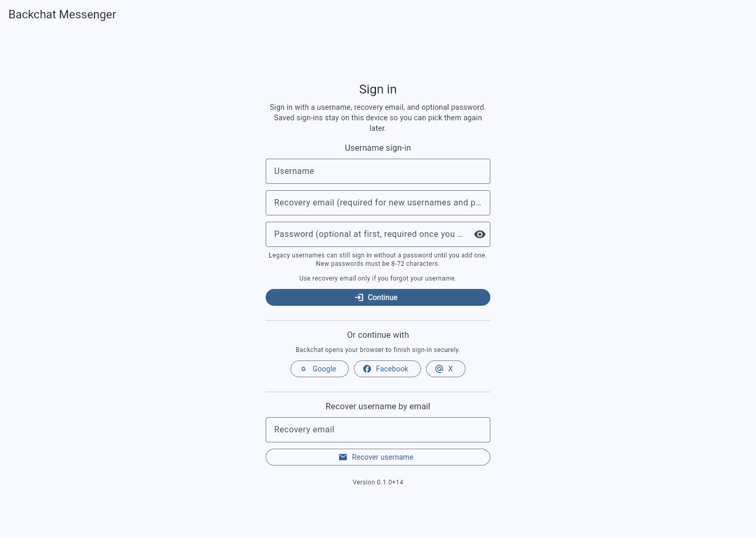
Task: Click the Version 0.1.0+14 text
Action: (378, 482)
